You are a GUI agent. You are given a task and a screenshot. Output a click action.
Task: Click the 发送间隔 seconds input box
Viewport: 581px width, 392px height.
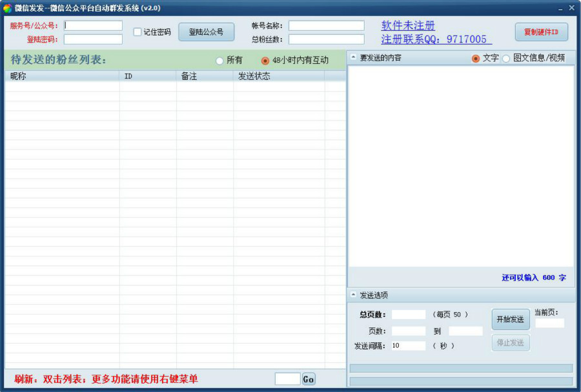[408, 346]
